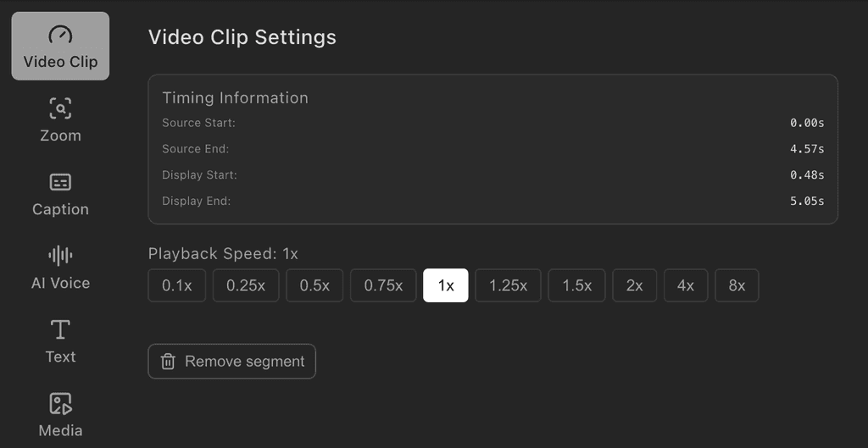Click the Source Start time value
The height and width of the screenshot is (448, 868).
click(x=807, y=123)
